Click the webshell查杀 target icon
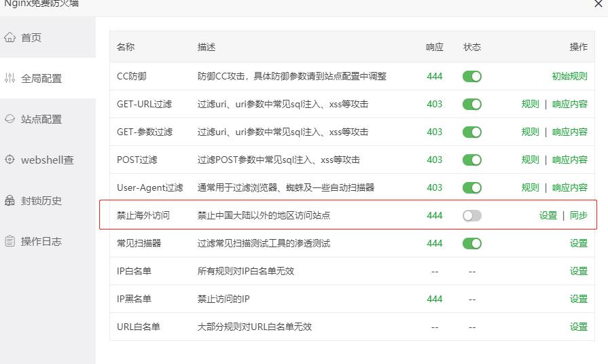Image resolution: width=608 pixels, height=364 pixels. (x=10, y=160)
